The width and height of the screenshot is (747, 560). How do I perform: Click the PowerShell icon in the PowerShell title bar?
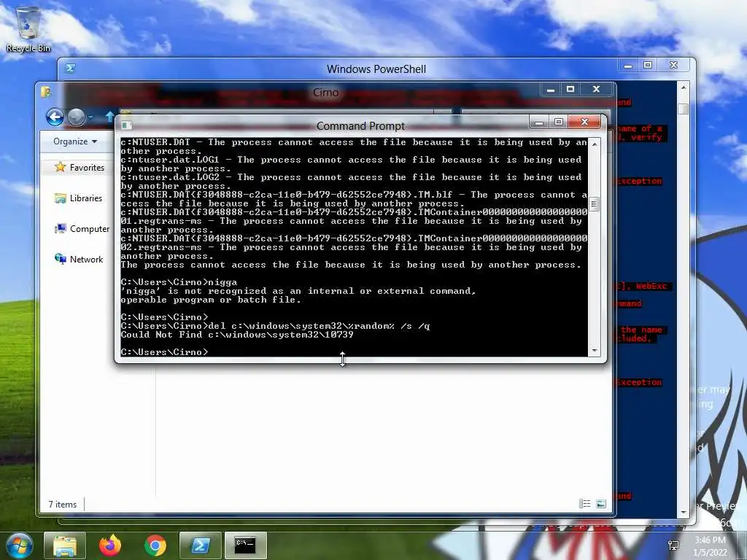point(70,69)
